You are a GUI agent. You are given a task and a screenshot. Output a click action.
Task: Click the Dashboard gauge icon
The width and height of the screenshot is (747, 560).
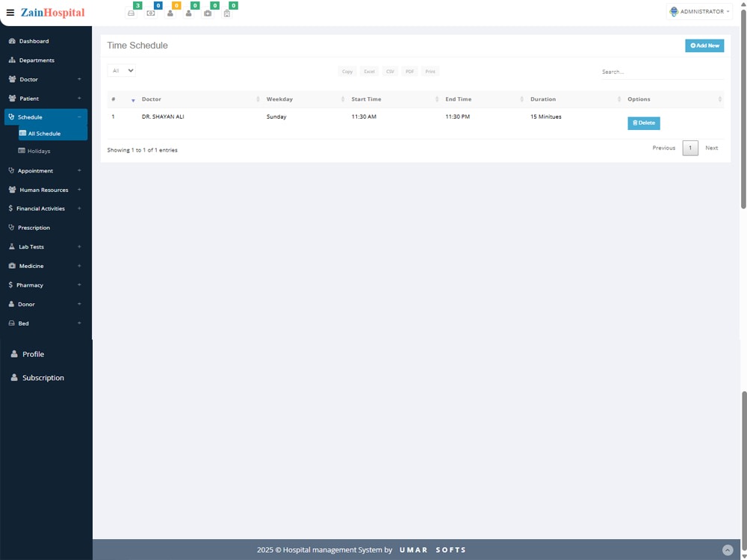pos(12,41)
